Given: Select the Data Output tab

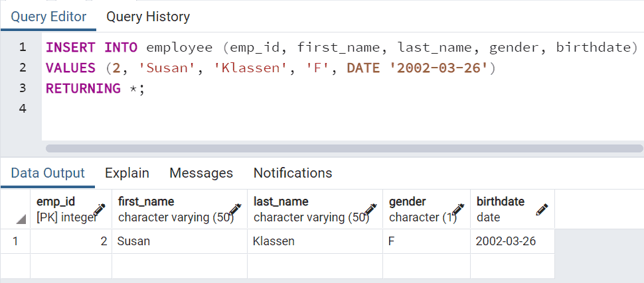Looking at the screenshot, I should (x=48, y=173).
